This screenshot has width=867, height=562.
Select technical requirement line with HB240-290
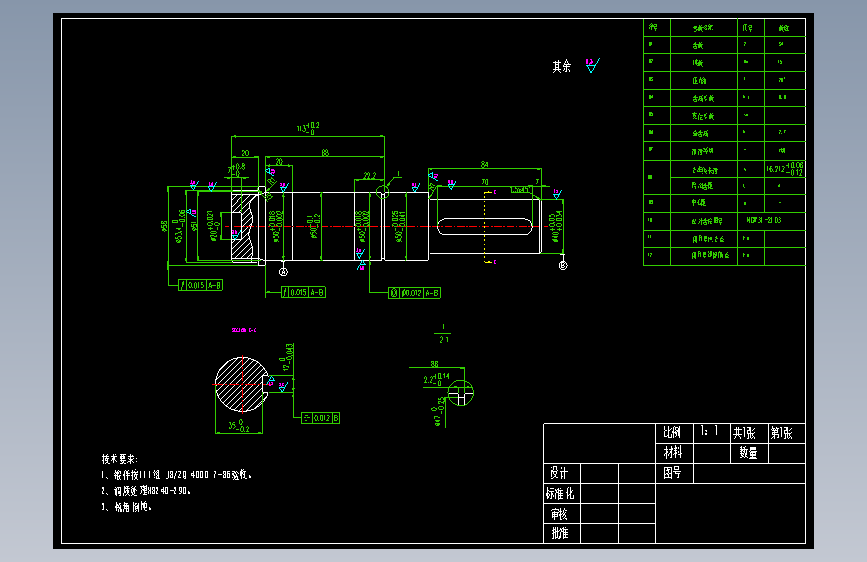click(146, 491)
